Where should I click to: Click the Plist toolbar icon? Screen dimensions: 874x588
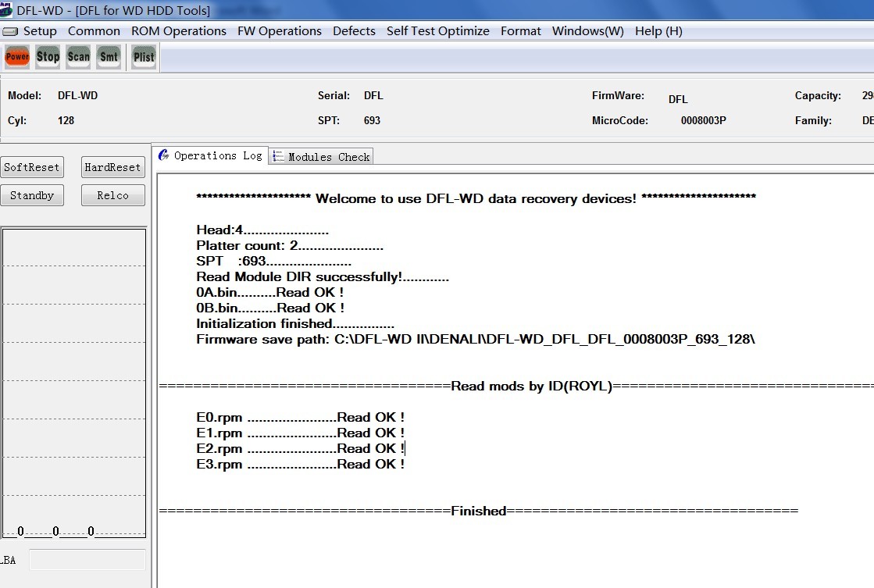click(144, 57)
